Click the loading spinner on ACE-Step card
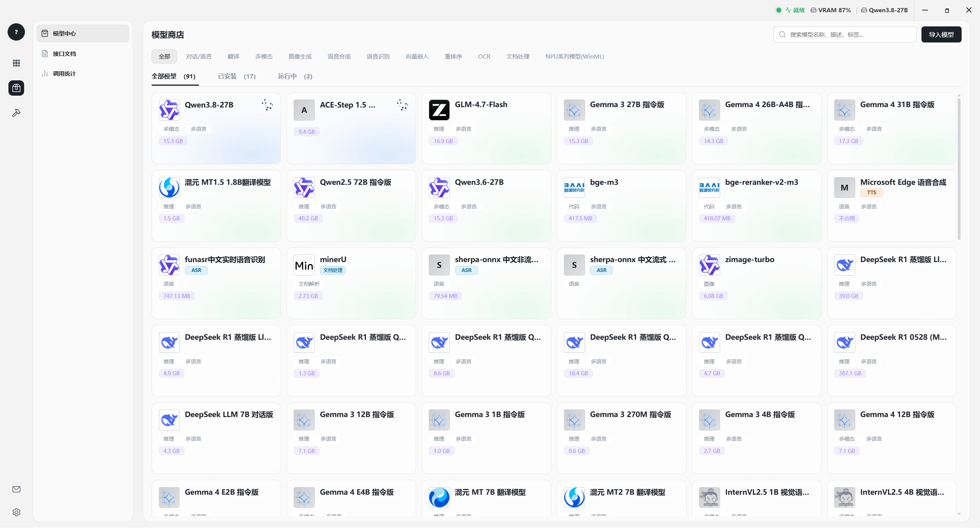 (x=402, y=105)
